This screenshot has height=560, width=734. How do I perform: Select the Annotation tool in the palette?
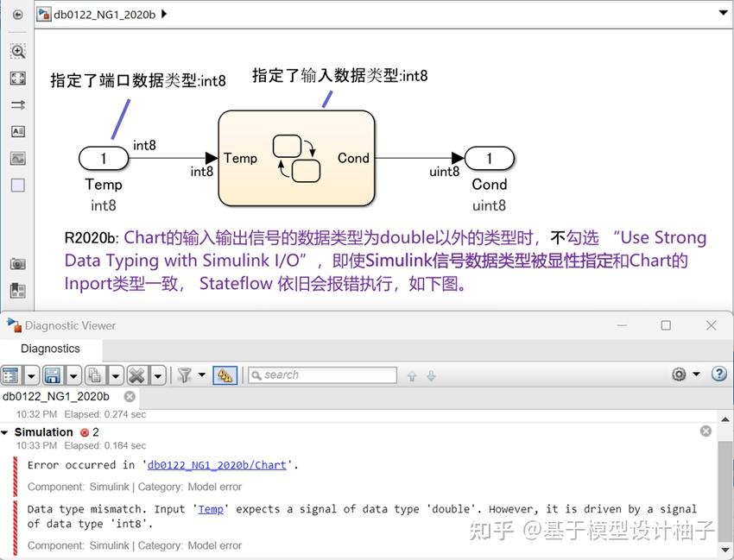click(x=17, y=131)
